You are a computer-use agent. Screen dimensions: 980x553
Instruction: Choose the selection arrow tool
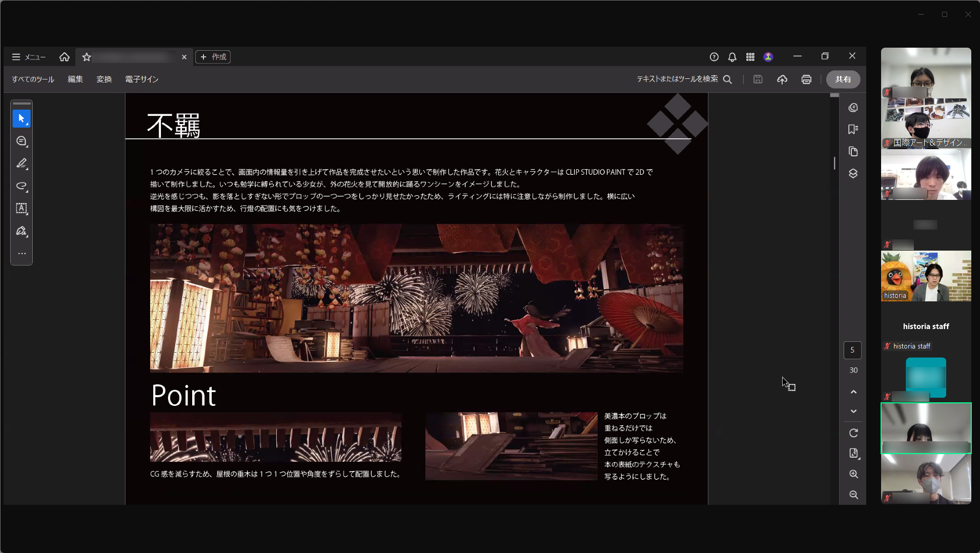tap(22, 119)
